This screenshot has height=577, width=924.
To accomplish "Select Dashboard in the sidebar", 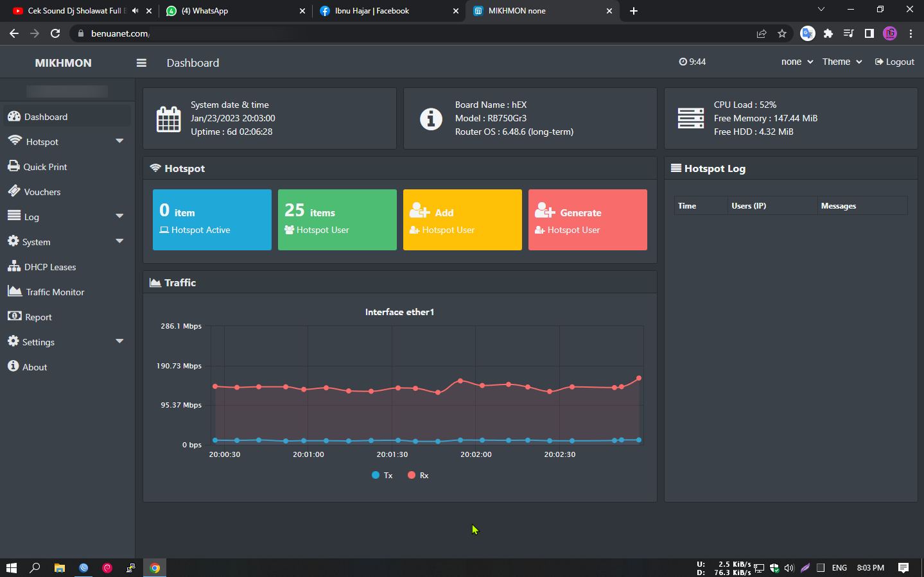I will pyautogui.click(x=46, y=117).
